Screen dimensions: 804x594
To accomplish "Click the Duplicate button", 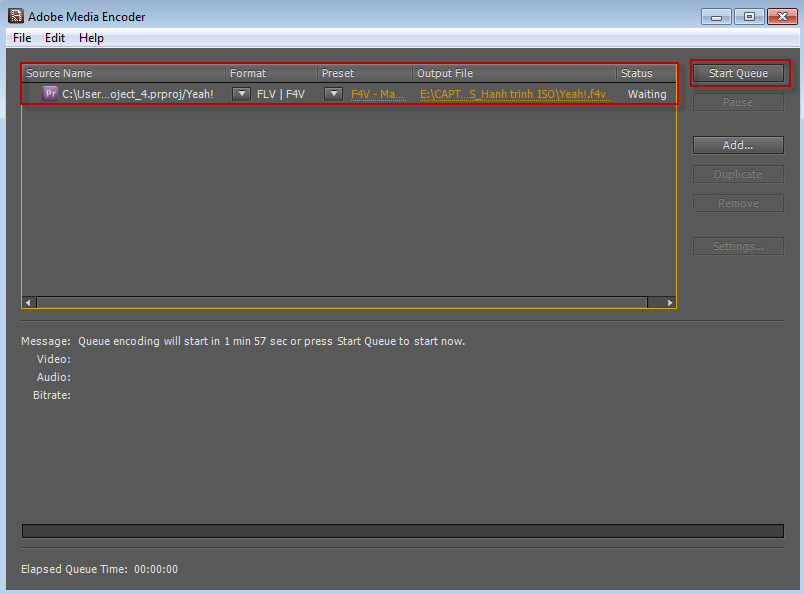I will pos(738,174).
